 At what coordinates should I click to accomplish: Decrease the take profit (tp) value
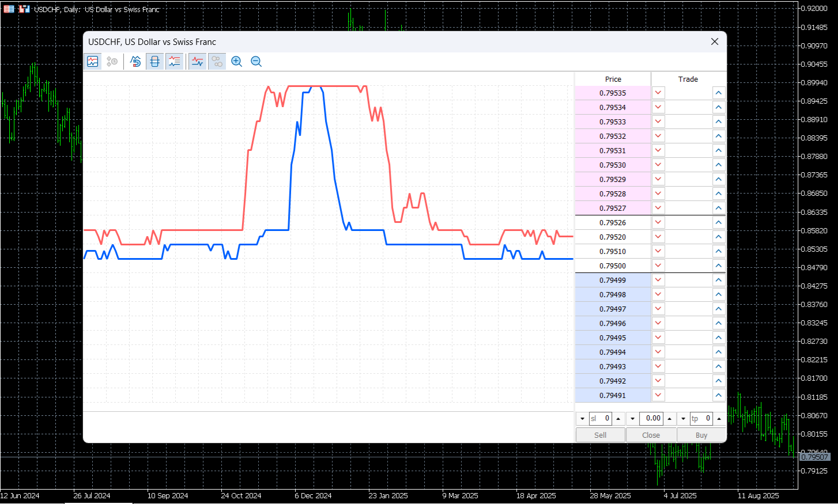(684, 419)
